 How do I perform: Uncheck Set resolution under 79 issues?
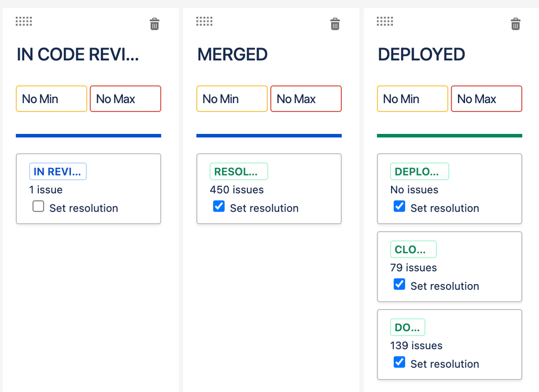click(399, 285)
